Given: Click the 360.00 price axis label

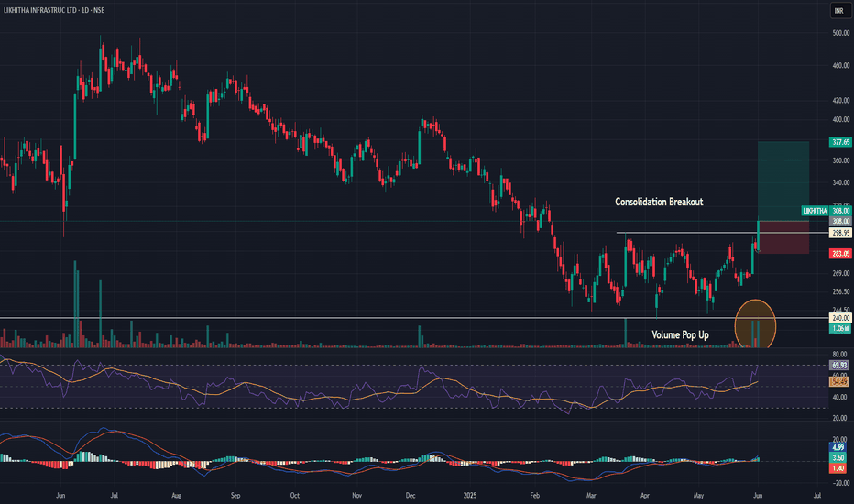Looking at the screenshot, I should pyautogui.click(x=840, y=160).
